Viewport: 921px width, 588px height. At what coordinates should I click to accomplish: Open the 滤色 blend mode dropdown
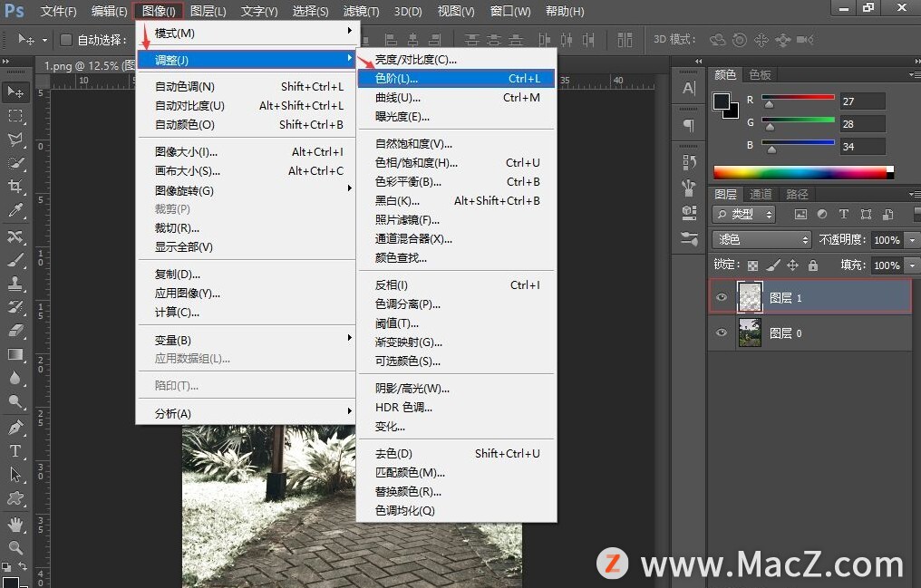click(x=761, y=239)
